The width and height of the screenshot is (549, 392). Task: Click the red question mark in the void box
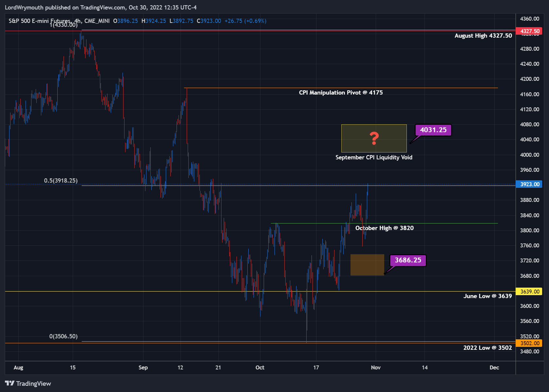374,138
